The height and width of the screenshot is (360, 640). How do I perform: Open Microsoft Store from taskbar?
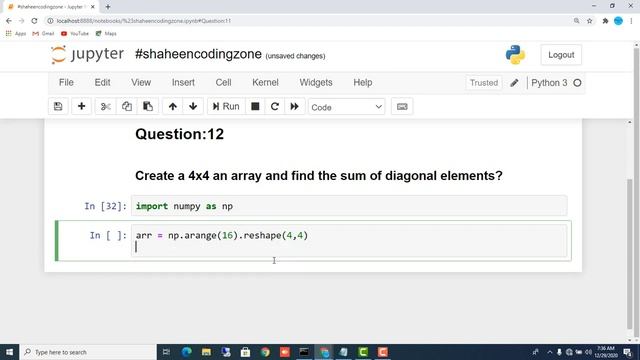pyautogui.click(x=245, y=352)
